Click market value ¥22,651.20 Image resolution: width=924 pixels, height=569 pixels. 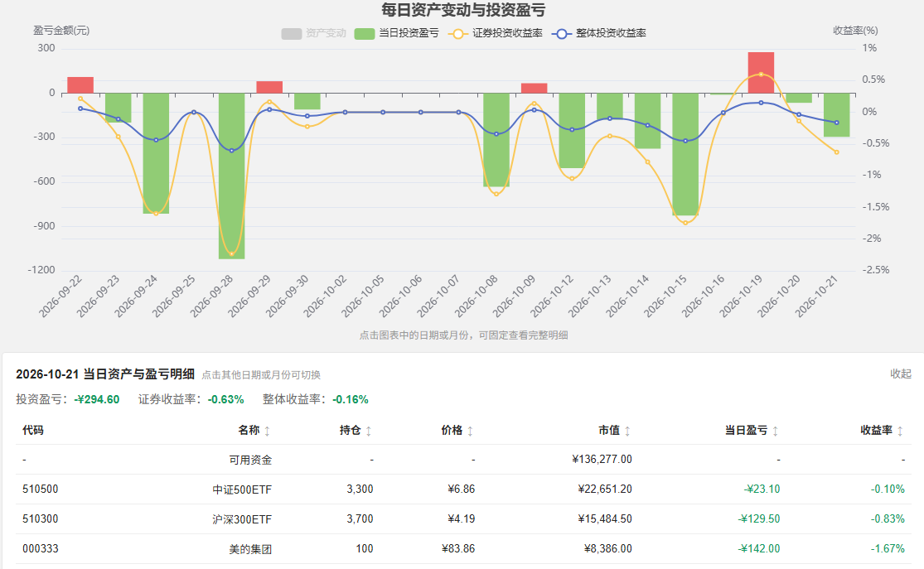(605, 489)
